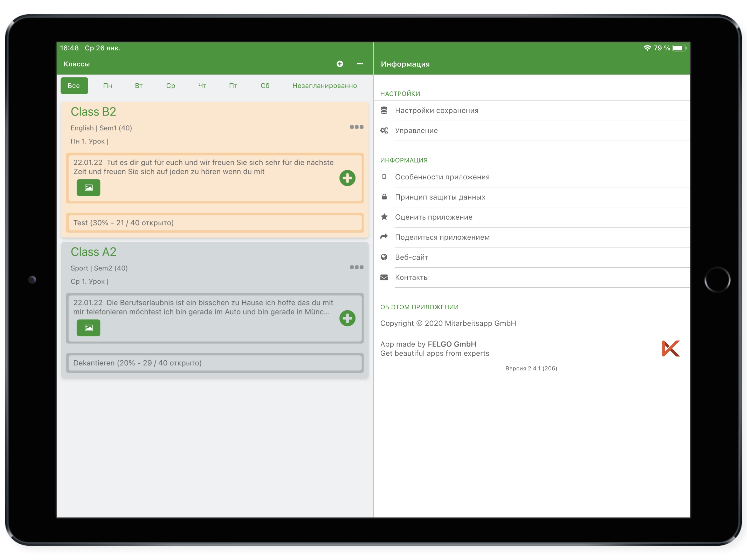Add a new entry to Class B2 note
The height and width of the screenshot is (560, 747).
tap(347, 178)
